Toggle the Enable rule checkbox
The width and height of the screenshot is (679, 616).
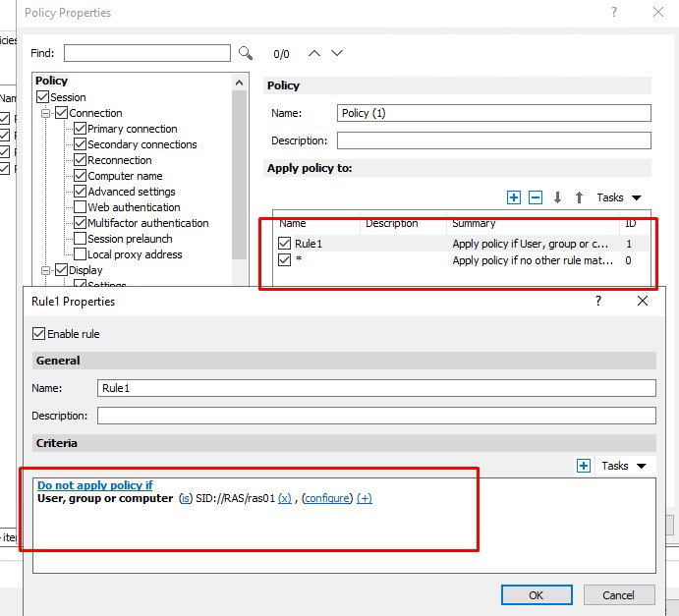40,334
